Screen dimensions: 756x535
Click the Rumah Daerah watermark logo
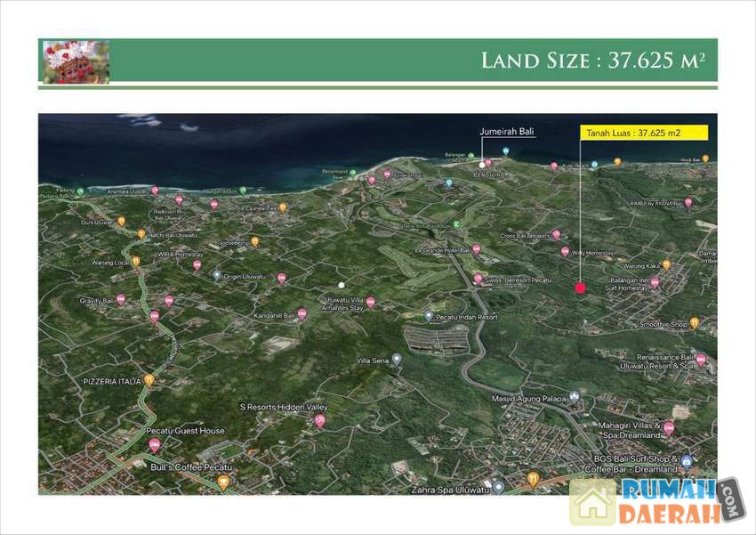(656, 502)
